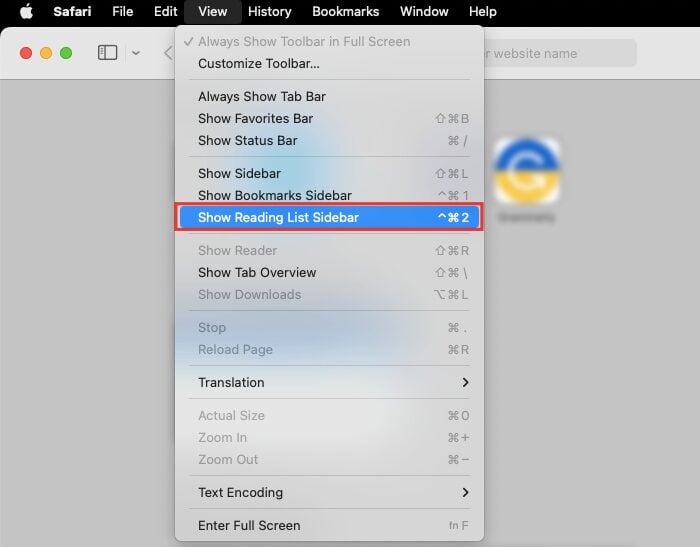Click the sidebar toggle icon in toolbar

tap(108, 53)
